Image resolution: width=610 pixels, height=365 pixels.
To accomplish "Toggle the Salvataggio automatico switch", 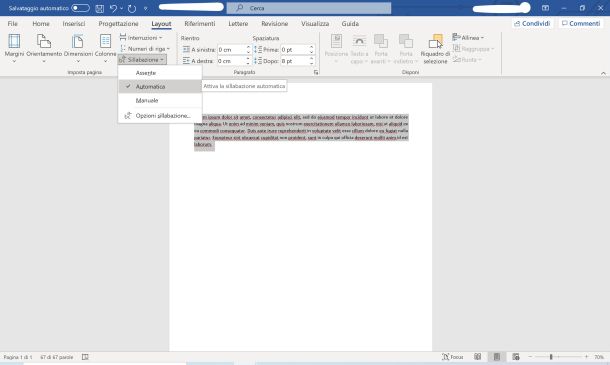I will pos(80,8).
